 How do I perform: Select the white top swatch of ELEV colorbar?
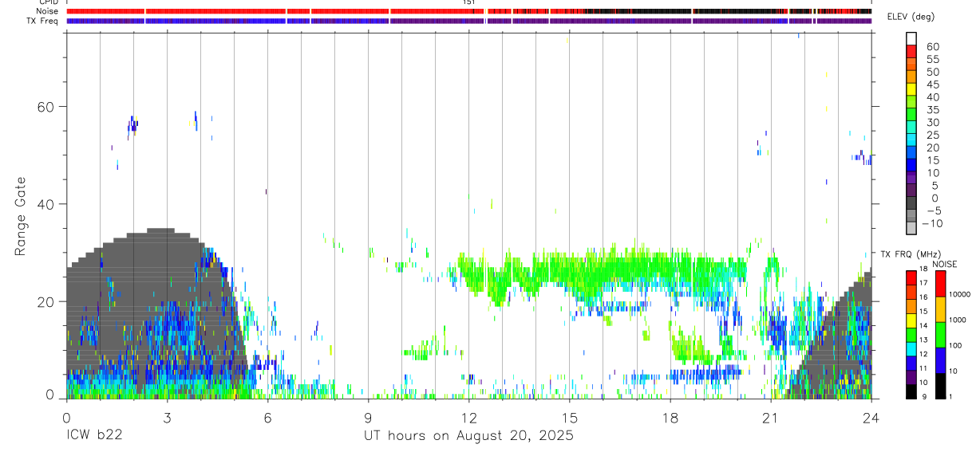pyautogui.click(x=911, y=38)
